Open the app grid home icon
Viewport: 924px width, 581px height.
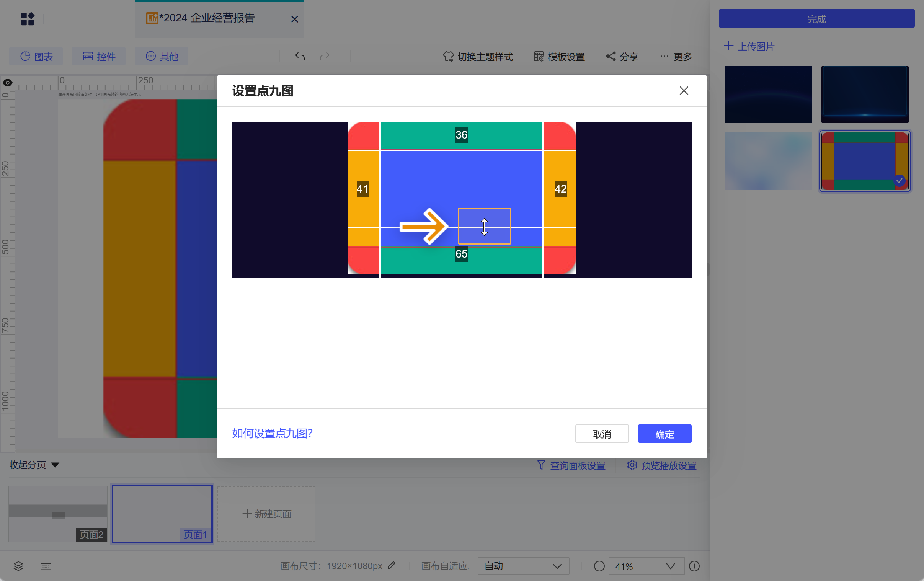pyautogui.click(x=27, y=19)
